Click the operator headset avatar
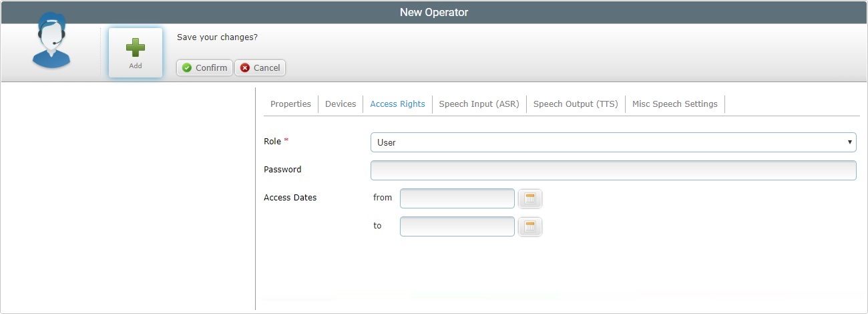 (51, 41)
